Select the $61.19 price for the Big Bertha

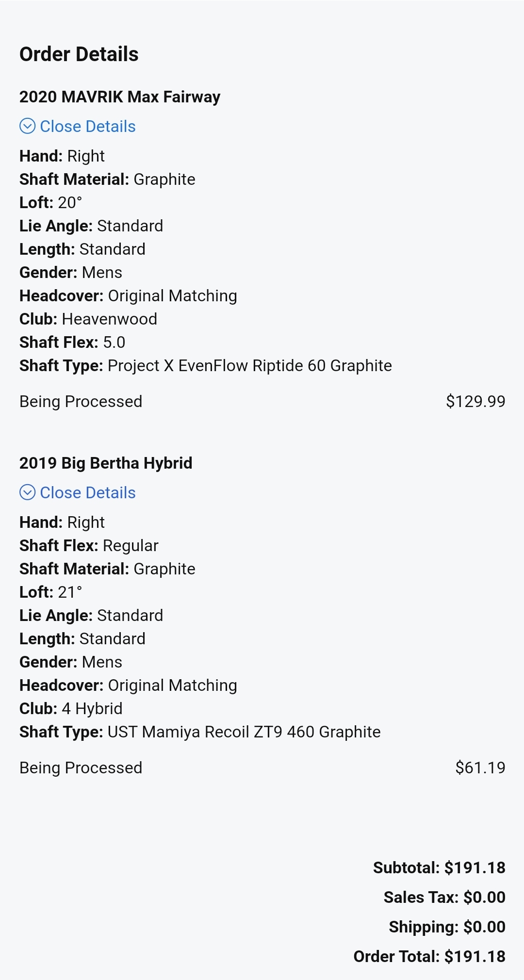[x=480, y=768]
